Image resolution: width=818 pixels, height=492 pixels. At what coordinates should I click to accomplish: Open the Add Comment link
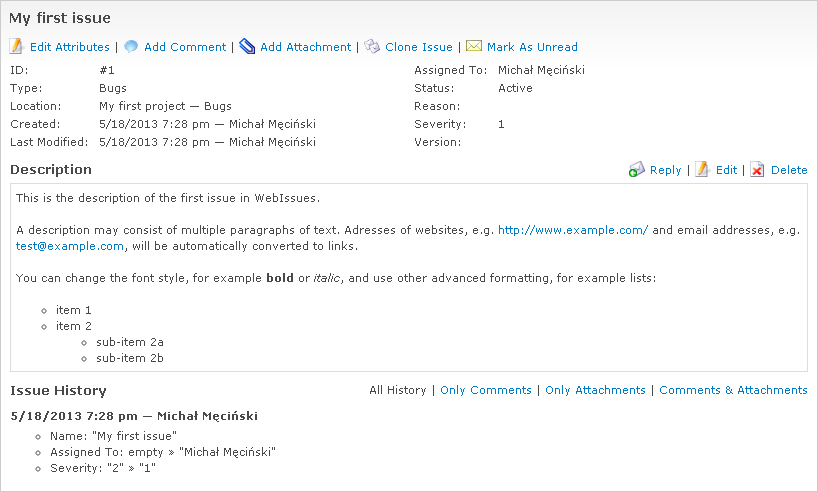coord(185,47)
